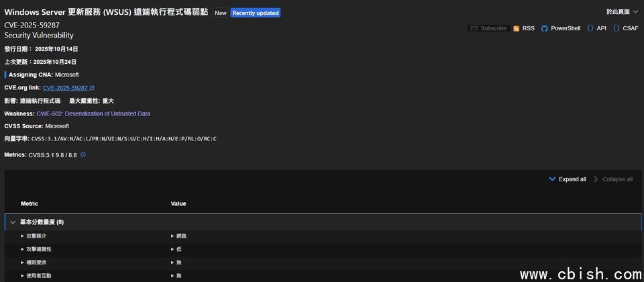Open the CVE-2025-59287 CVE.org link

pos(64,88)
